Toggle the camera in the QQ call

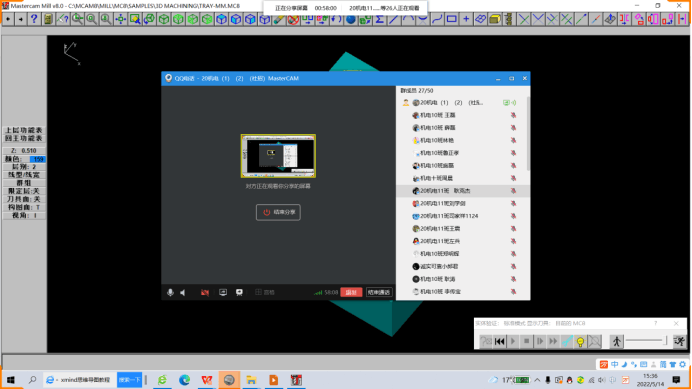click(x=205, y=292)
